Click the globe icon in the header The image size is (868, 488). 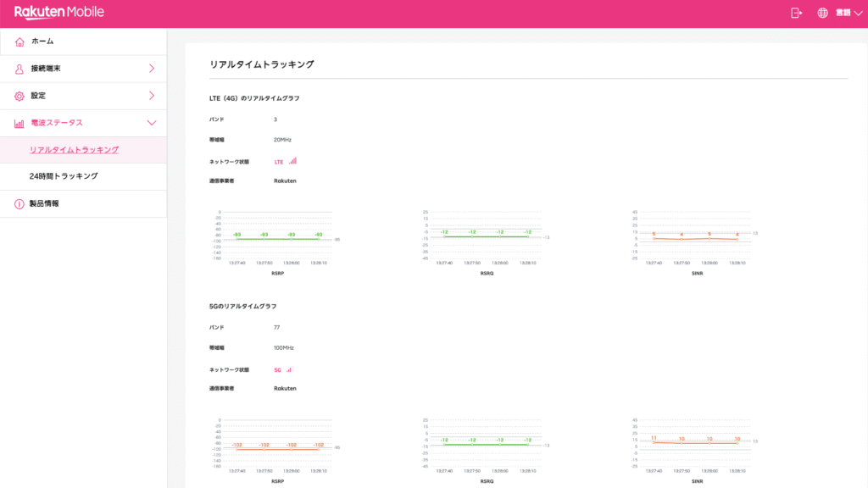(x=822, y=13)
